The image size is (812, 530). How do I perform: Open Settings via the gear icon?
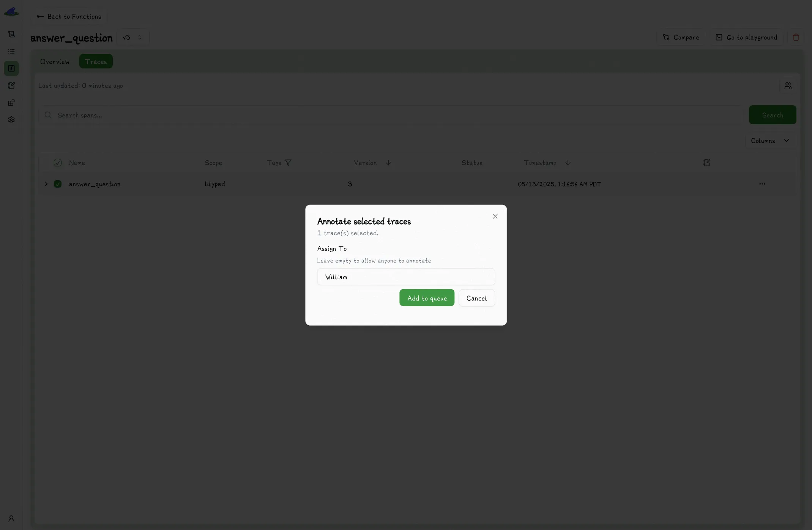click(x=11, y=120)
